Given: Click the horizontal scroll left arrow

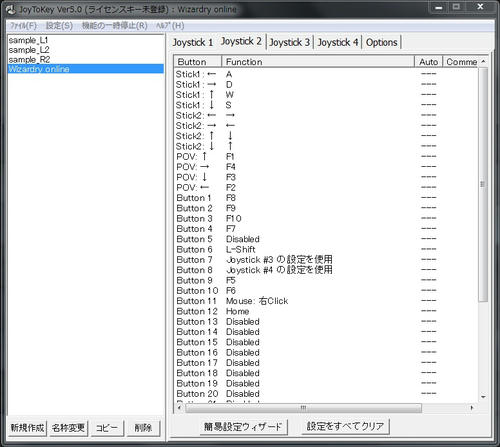Looking at the screenshot, I should click(180, 408).
